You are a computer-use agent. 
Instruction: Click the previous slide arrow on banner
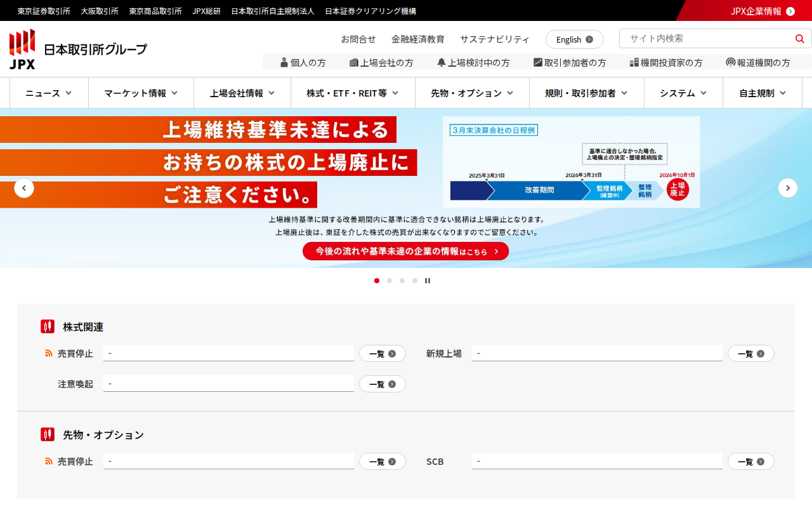click(24, 188)
